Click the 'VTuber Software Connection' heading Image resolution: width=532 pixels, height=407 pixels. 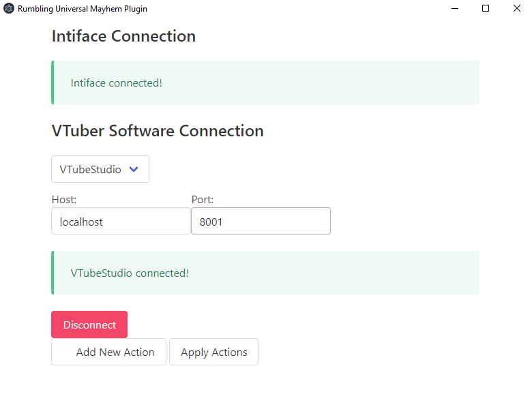(x=158, y=131)
